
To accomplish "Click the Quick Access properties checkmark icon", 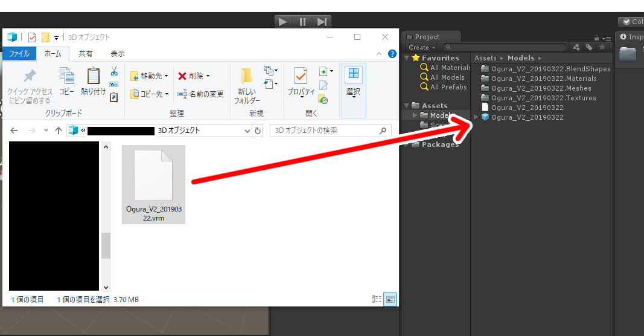I will click(x=31, y=37).
